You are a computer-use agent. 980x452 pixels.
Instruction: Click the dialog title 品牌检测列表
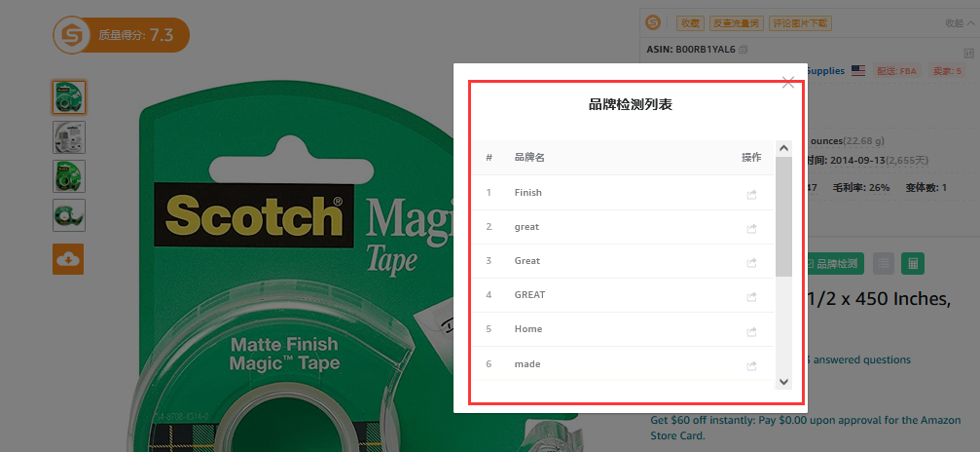tap(630, 104)
